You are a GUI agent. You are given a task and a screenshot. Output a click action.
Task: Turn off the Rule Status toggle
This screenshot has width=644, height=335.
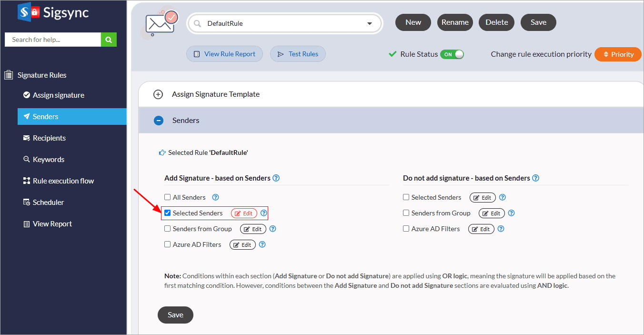coord(452,54)
